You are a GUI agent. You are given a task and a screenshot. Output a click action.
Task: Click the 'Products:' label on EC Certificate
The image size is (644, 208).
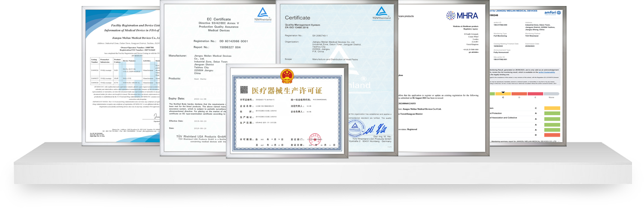[x=175, y=79]
